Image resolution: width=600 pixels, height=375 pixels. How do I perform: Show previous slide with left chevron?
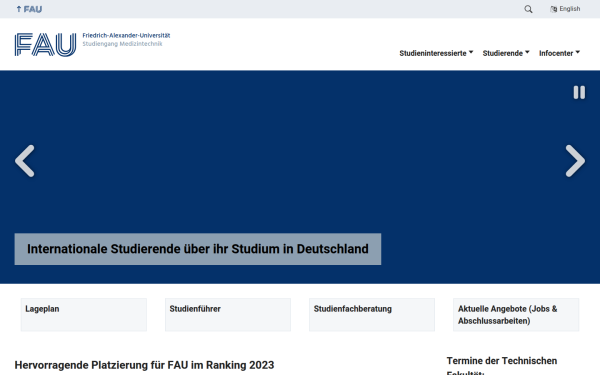point(25,161)
